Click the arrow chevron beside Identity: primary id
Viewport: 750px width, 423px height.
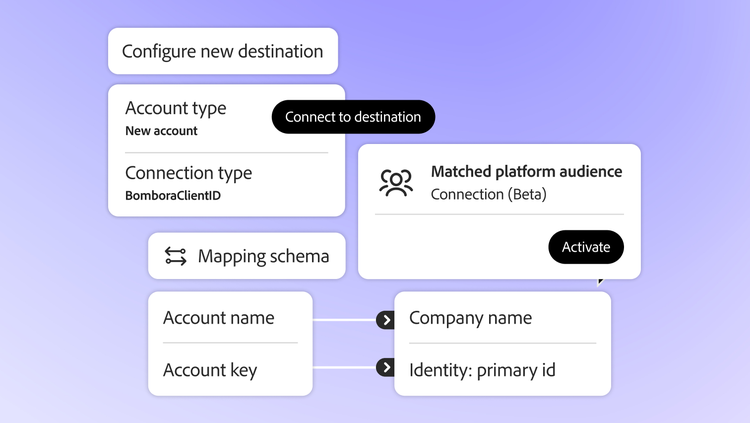pos(385,368)
